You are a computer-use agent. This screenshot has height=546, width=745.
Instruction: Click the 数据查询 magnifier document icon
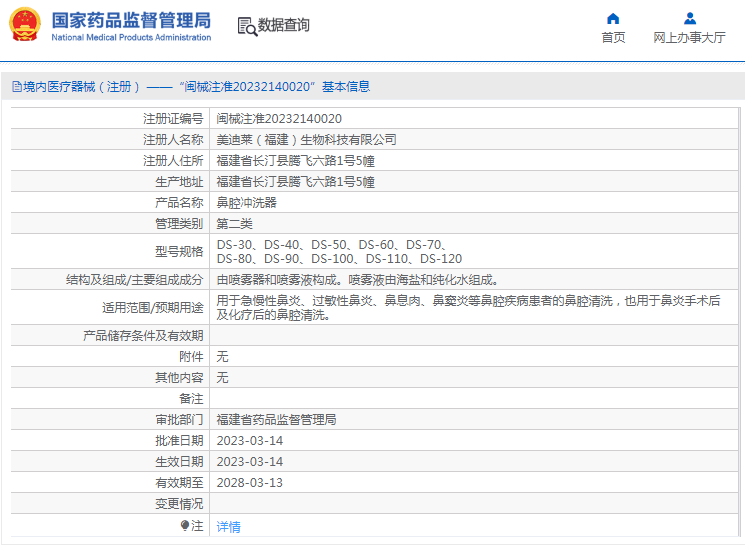point(247,26)
